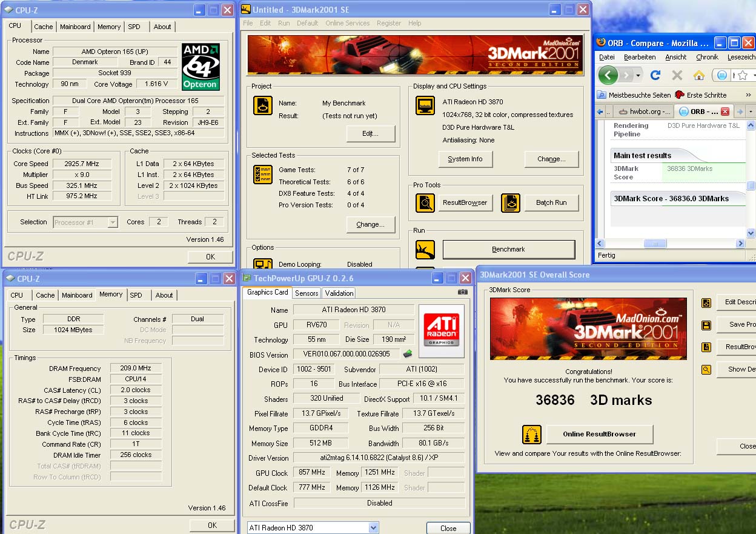Click the GPU-Z camera screenshot icon
This screenshot has height=534, width=756.
(x=463, y=292)
